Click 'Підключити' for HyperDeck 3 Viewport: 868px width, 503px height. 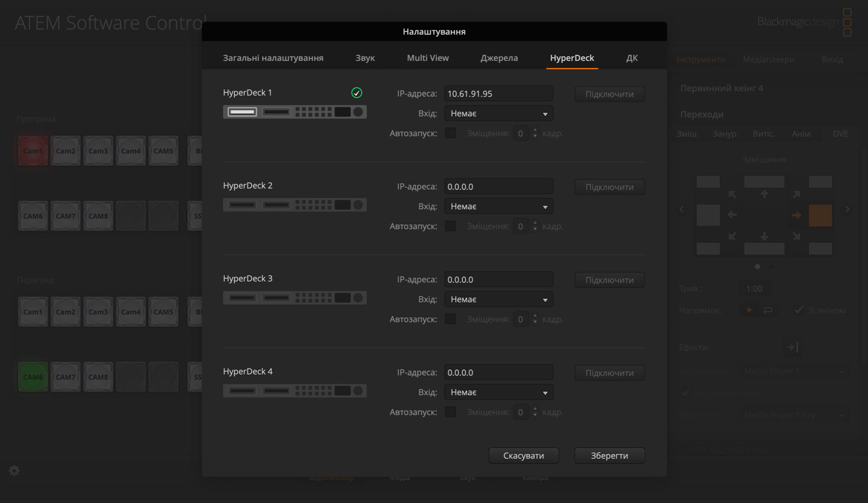(610, 280)
